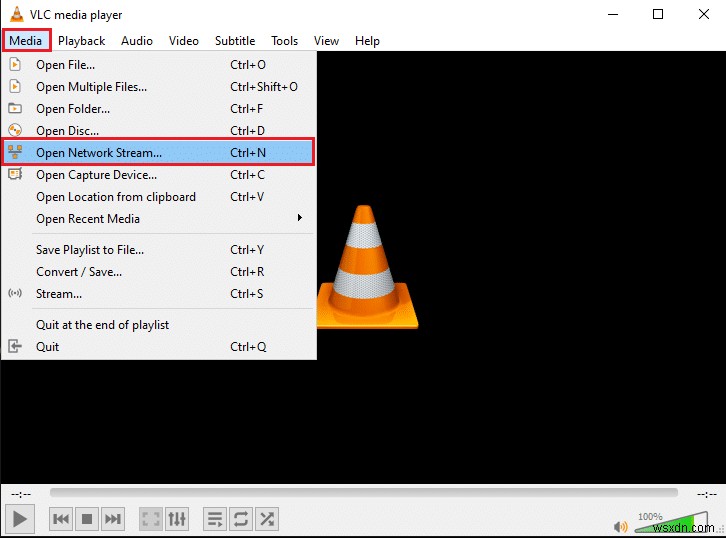The width and height of the screenshot is (726, 538).
Task: Close the VLC media player window
Action: tap(704, 14)
